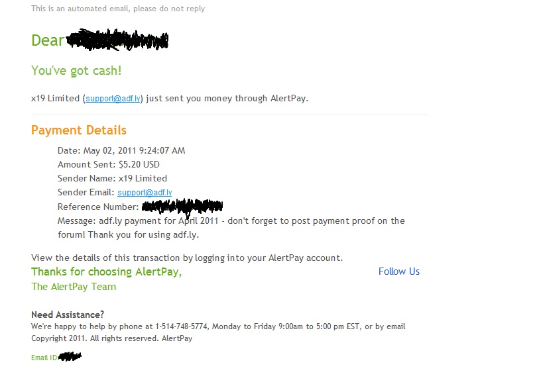This screenshot has width=535, height=392.
Task: Click the $5.20 USD amount sent
Action: (139, 165)
